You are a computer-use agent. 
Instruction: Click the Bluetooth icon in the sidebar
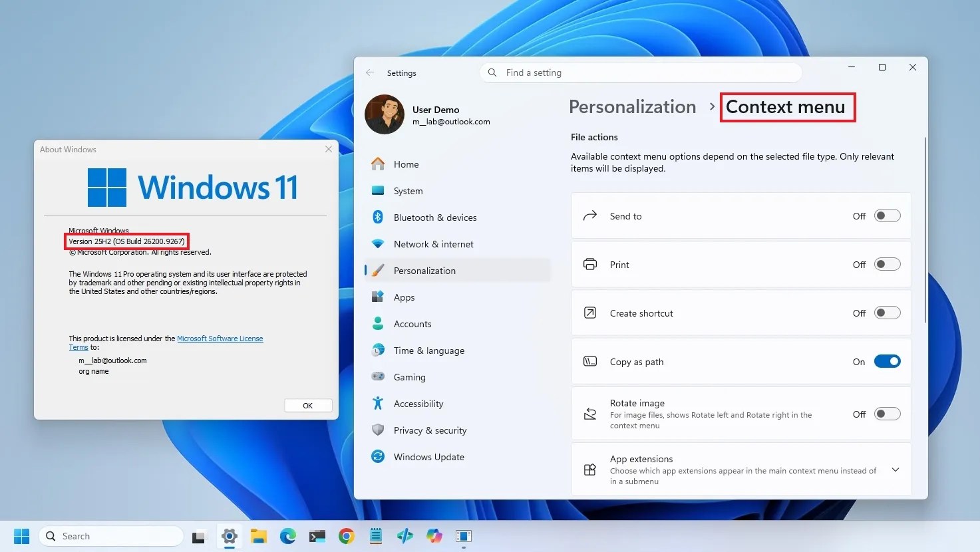tap(378, 217)
